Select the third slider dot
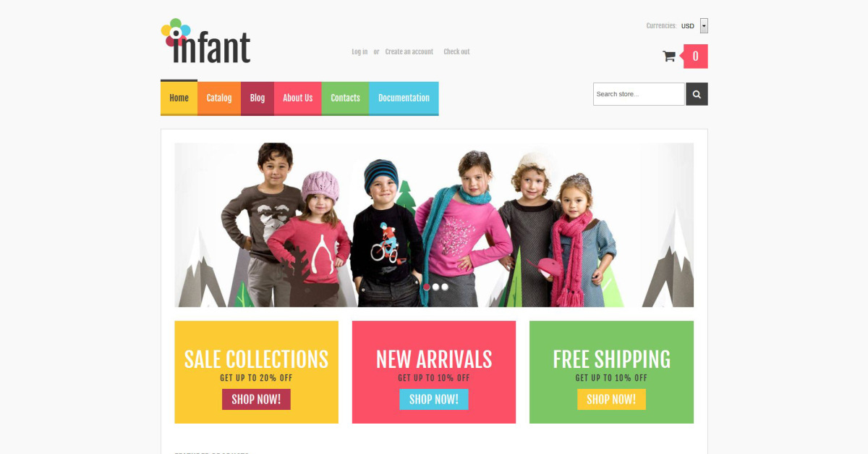The height and width of the screenshot is (454, 868). pos(445,287)
